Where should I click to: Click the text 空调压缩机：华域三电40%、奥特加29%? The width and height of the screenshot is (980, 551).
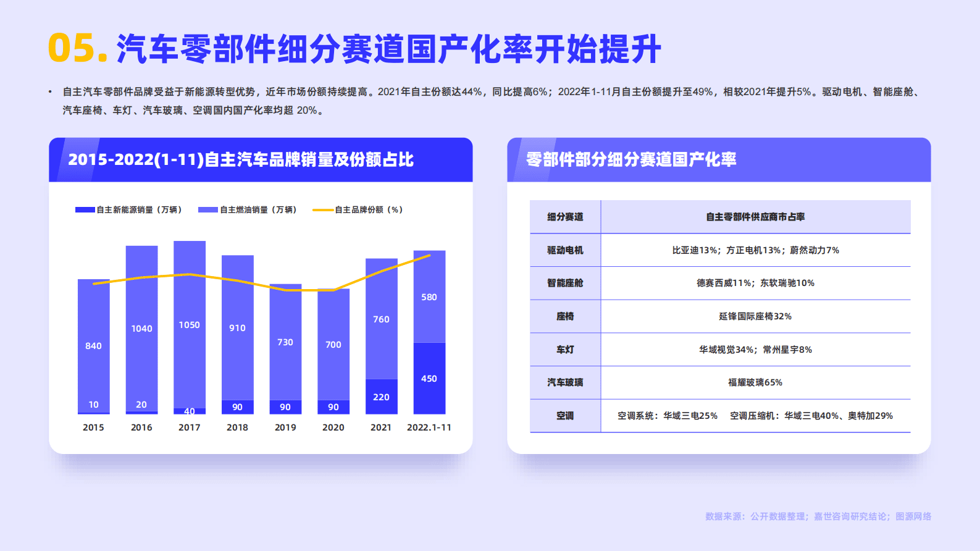[x=811, y=416]
